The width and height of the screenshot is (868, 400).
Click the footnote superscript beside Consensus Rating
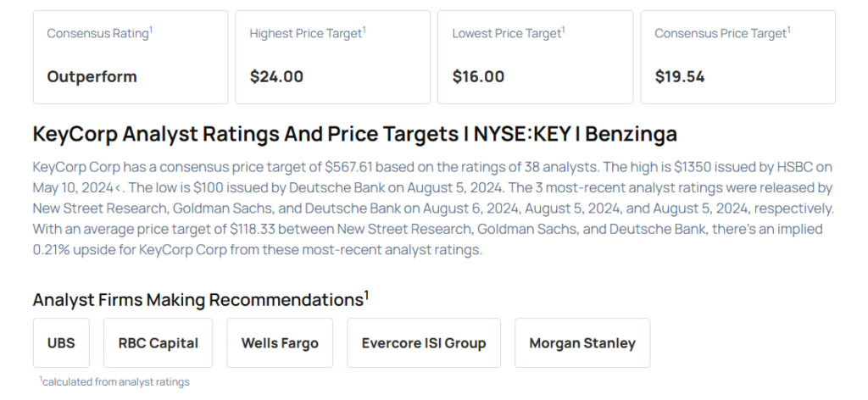pyautogui.click(x=151, y=30)
